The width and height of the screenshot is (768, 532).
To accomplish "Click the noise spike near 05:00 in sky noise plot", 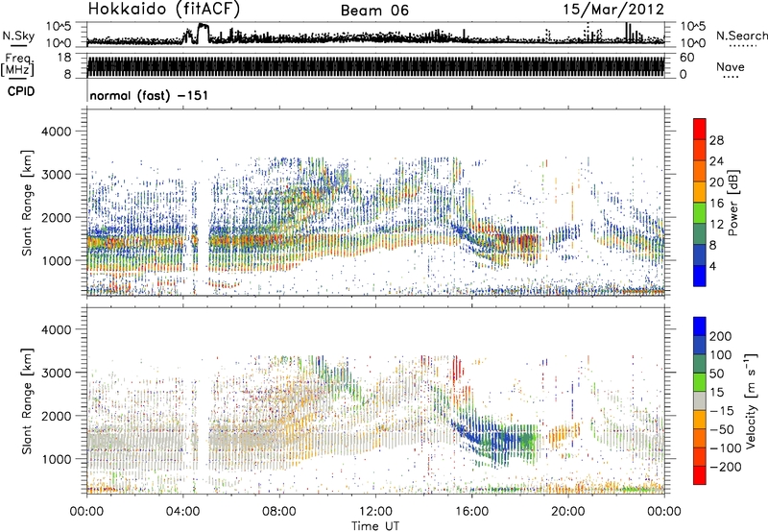I will coord(203,34).
